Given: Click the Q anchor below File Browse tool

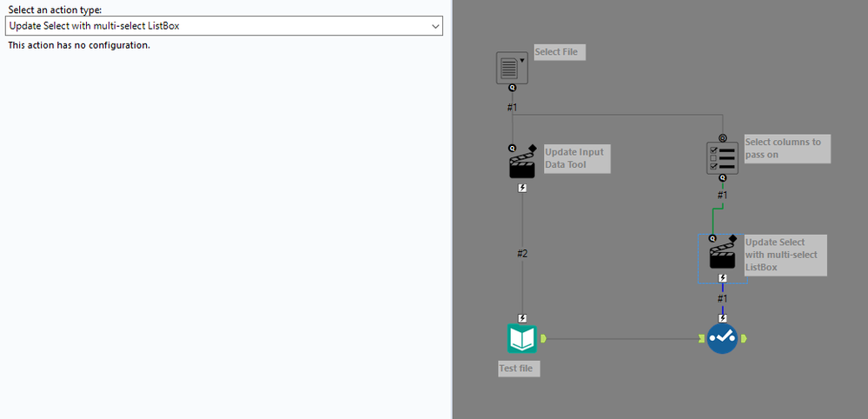Looking at the screenshot, I should click(512, 88).
